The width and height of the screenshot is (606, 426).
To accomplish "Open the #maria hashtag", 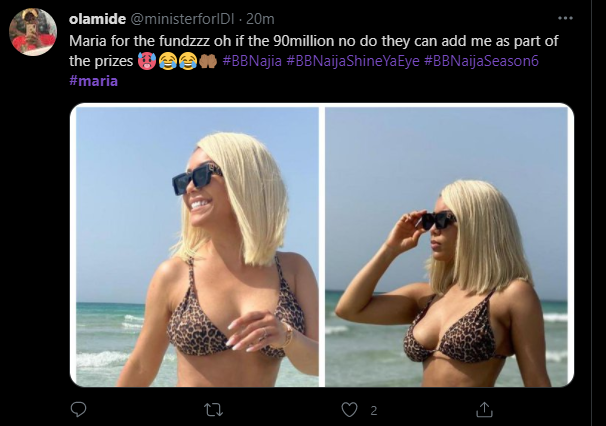I will click(x=94, y=81).
